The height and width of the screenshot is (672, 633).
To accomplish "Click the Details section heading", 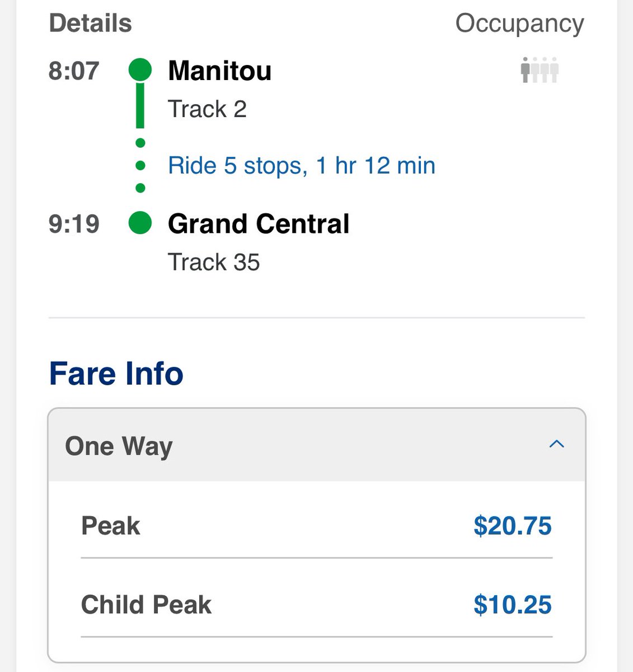I will tap(91, 24).
